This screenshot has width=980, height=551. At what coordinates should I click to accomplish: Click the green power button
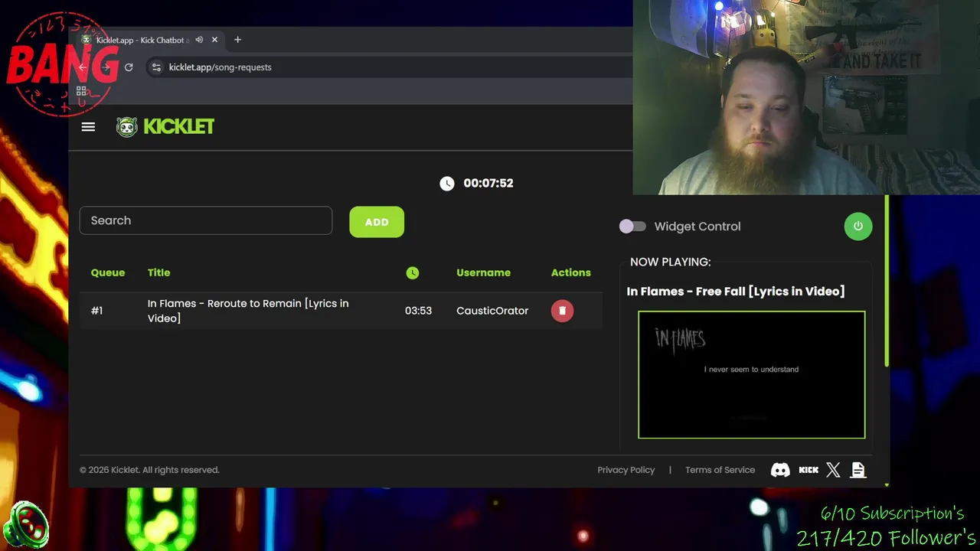(858, 227)
